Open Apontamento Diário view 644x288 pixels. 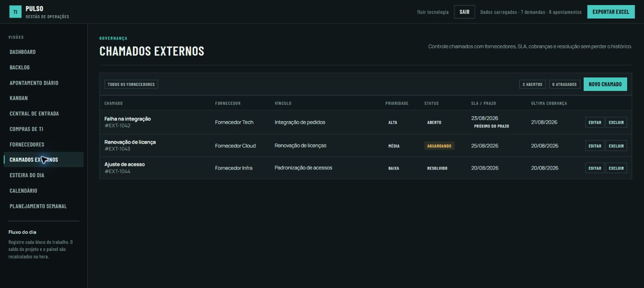pyautogui.click(x=34, y=83)
